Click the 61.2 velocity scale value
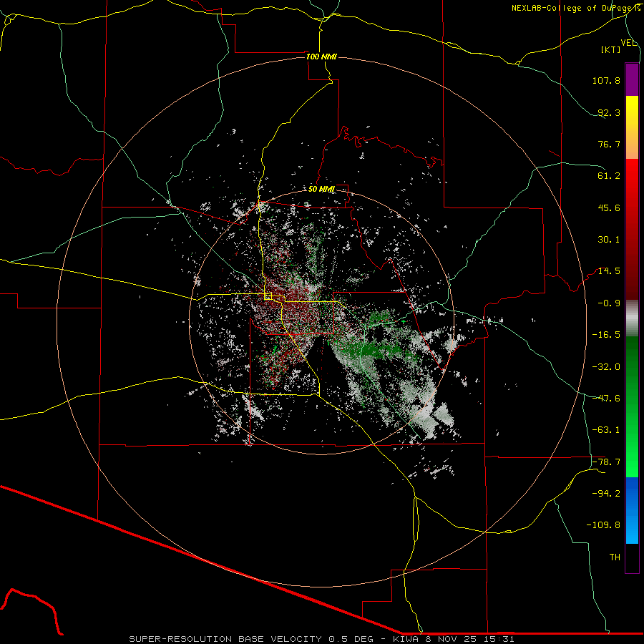The height and width of the screenshot is (644, 644). click(609, 176)
